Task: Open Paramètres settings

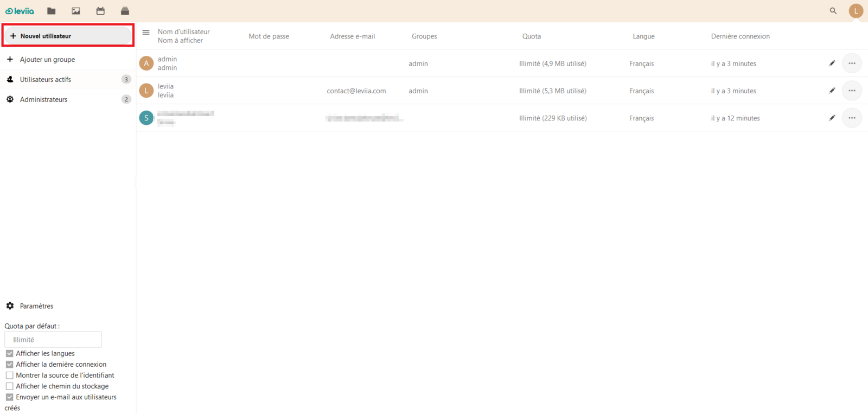Action: coord(36,306)
